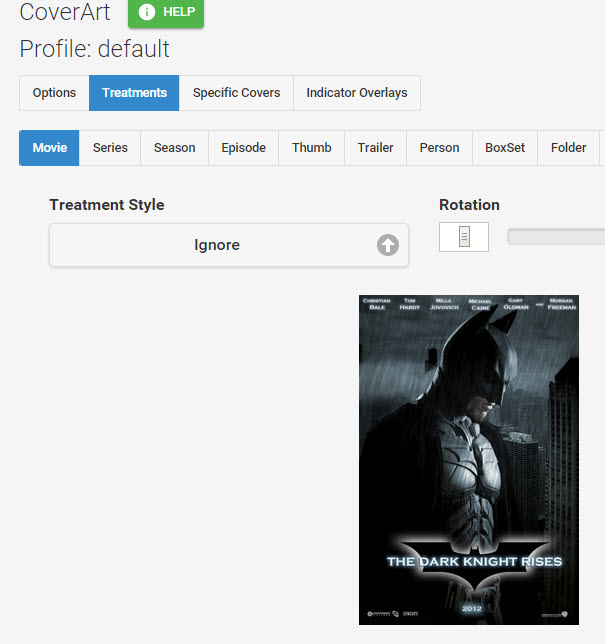Go to Indicator Overlays tab
The width and height of the screenshot is (605, 644).
pos(357,93)
